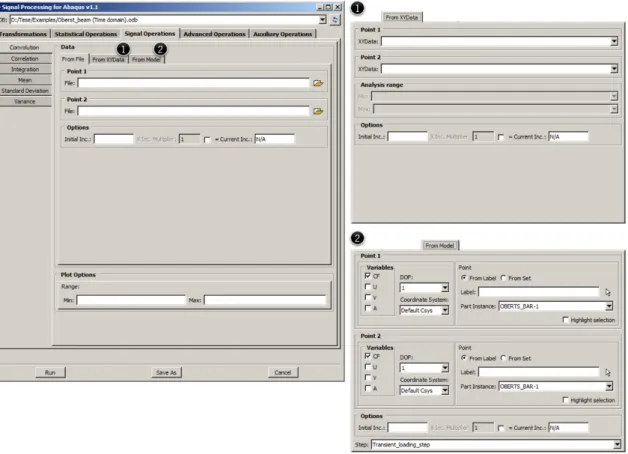
Task: Enable V variable checkbox for Point 1
Action: (368, 297)
